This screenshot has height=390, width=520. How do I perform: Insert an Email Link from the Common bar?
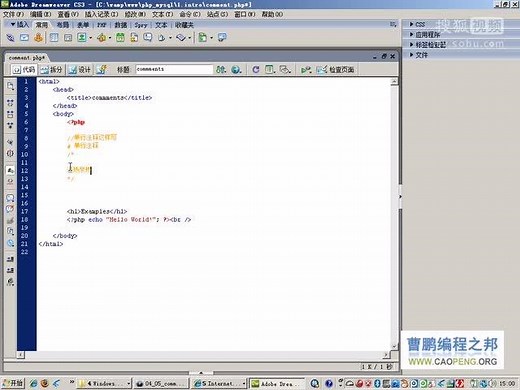[x=24, y=38]
